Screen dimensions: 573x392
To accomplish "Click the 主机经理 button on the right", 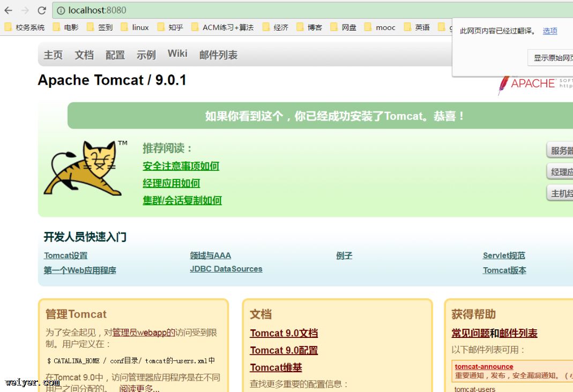I will (560, 193).
